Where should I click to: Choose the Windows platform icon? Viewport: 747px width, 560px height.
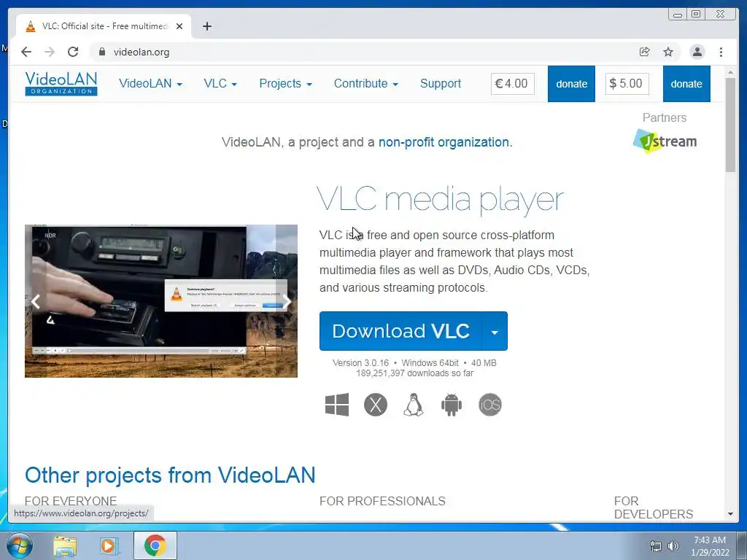(x=337, y=405)
